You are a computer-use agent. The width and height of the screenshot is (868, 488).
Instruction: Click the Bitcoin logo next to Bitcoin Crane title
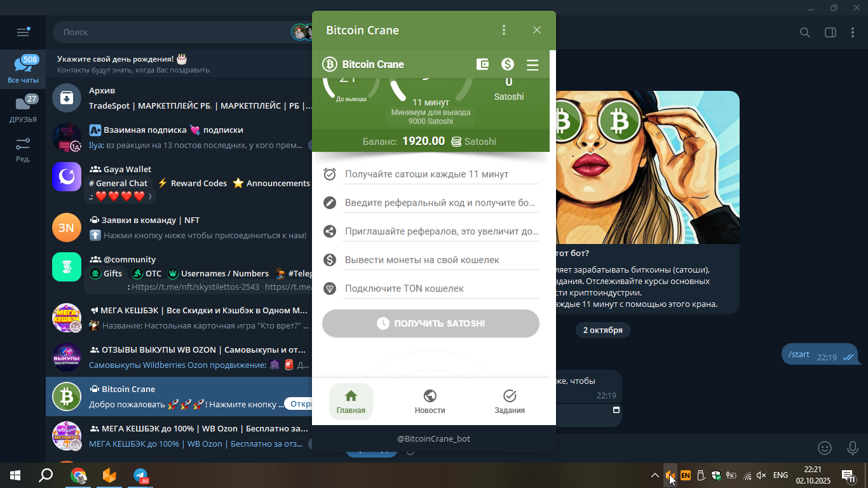tap(330, 64)
